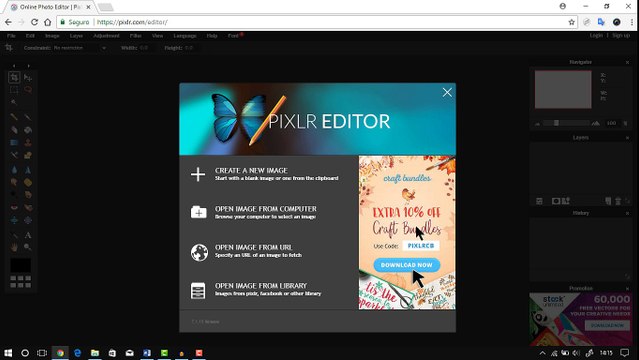Select the Type text tool
Image resolution: width=639 pixels, height=360 pixels.
click(x=28, y=235)
